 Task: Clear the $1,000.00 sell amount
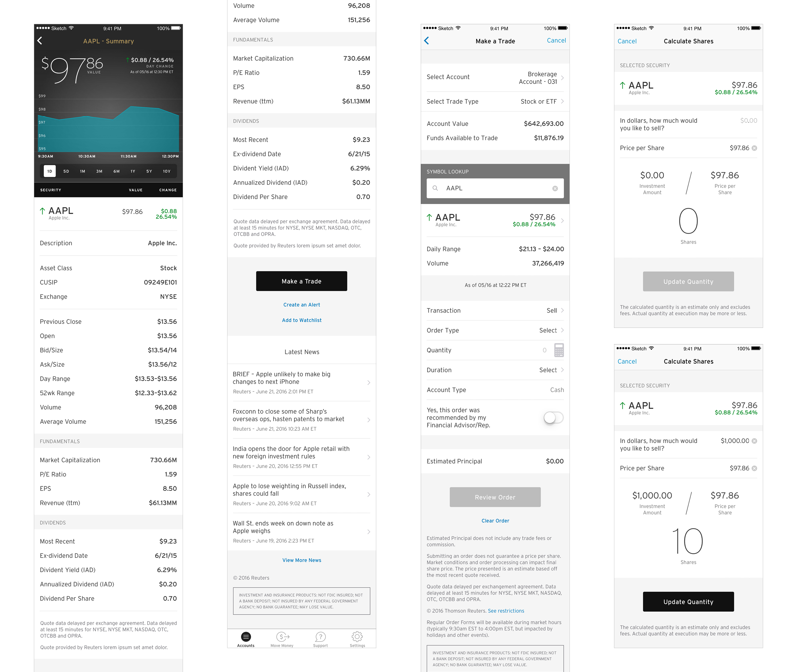(754, 441)
